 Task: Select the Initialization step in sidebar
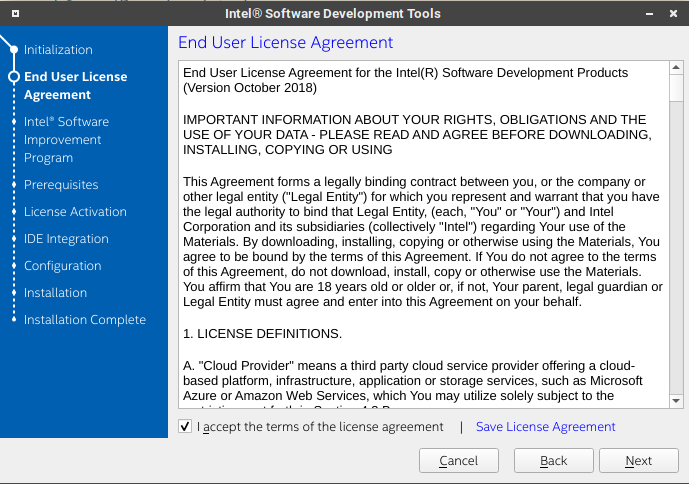pyautogui.click(x=58, y=50)
